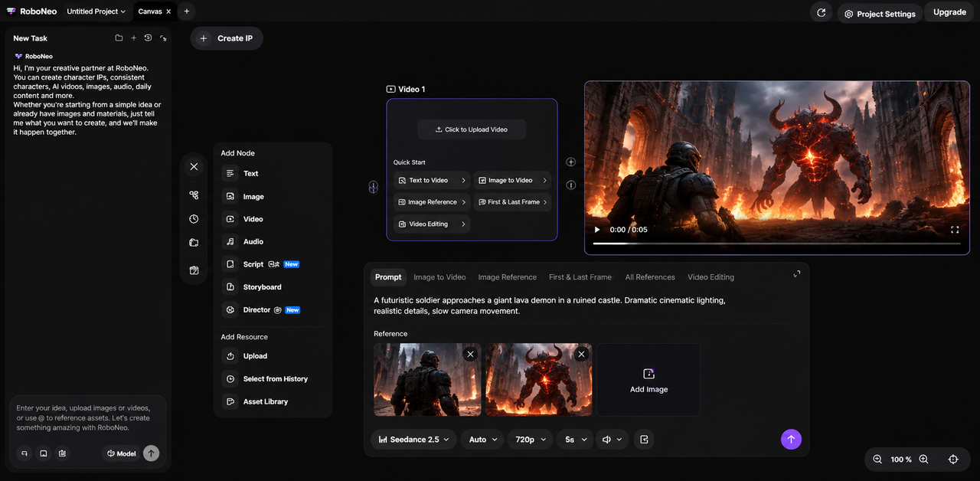Click the prompt enhance icon next to audio
980x481 pixels.
point(644,440)
